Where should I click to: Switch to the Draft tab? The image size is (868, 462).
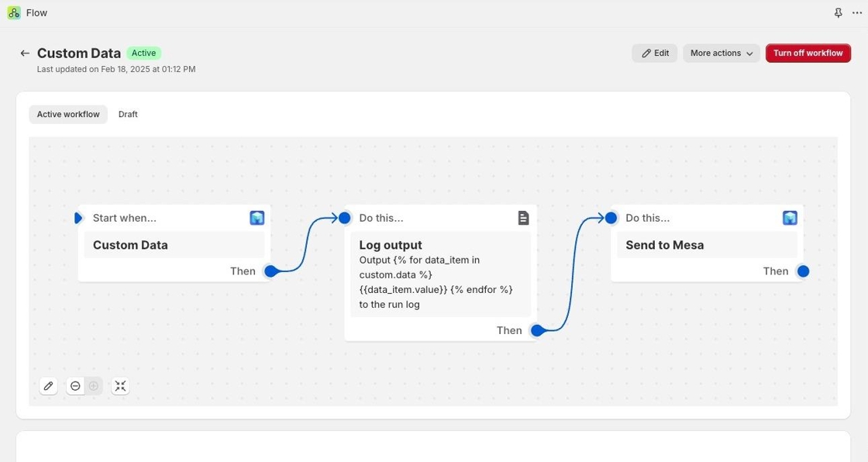128,115
